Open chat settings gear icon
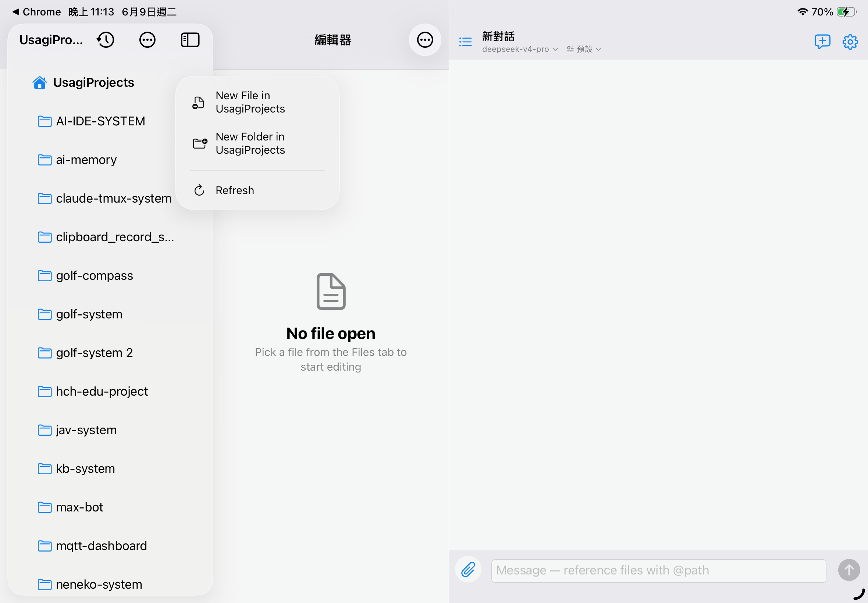Image resolution: width=868 pixels, height=603 pixels. (850, 42)
